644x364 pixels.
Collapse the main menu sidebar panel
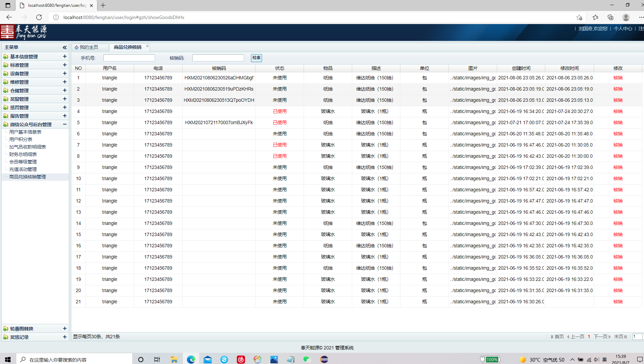pos(64,47)
